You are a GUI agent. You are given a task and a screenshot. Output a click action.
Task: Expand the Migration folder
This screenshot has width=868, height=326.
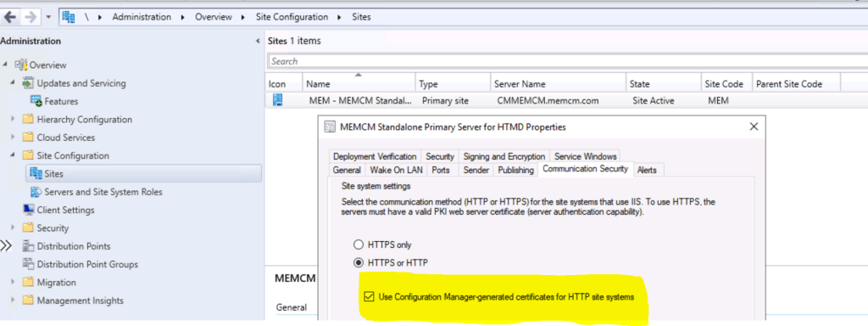tap(14, 282)
